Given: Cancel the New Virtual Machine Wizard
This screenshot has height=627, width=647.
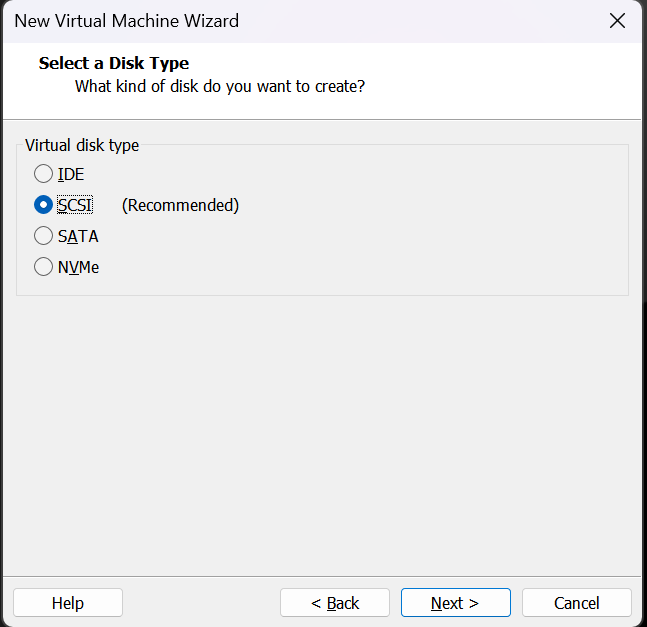Looking at the screenshot, I should tap(576, 603).
